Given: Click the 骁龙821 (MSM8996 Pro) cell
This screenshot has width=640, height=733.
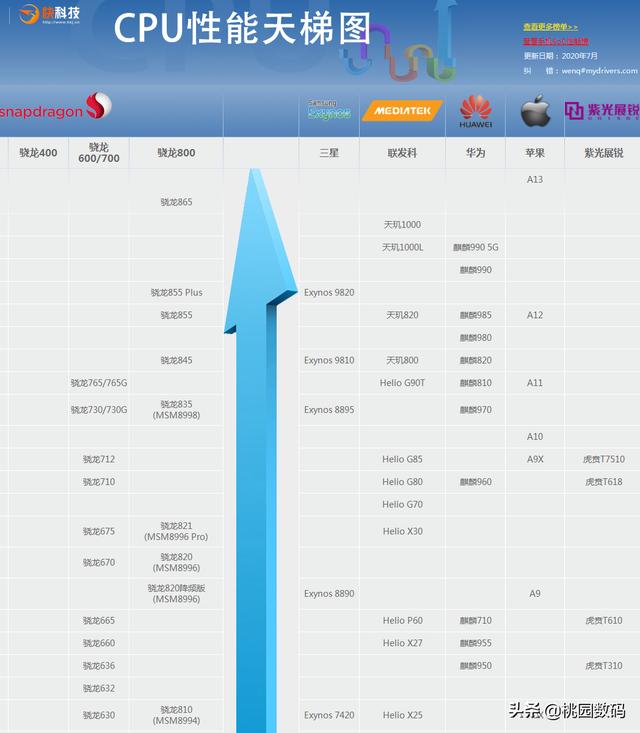Looking at the screenshot, I should (176, 532).
